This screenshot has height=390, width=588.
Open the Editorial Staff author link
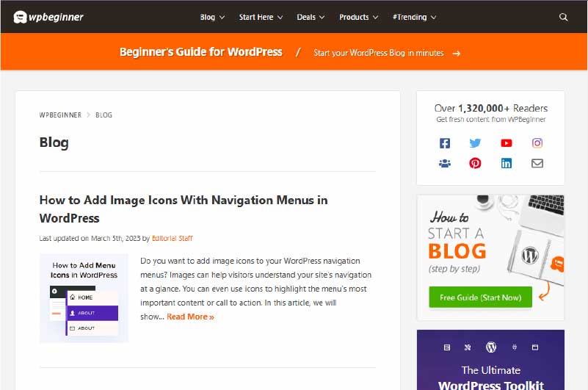(172, 239)
